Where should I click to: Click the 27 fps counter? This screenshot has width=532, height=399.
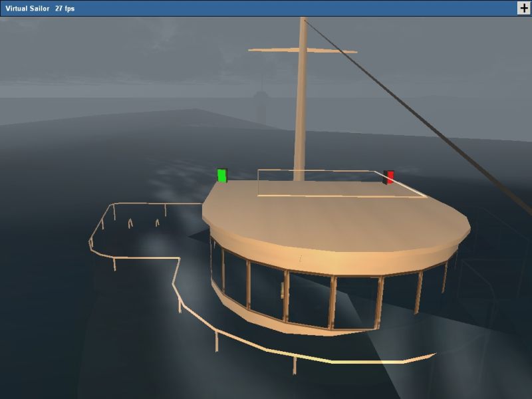(65, 9)
